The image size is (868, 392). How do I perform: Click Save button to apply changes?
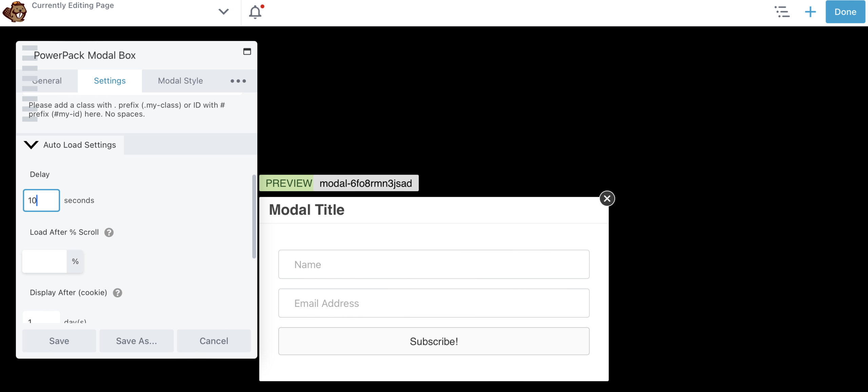click(59, 341)
